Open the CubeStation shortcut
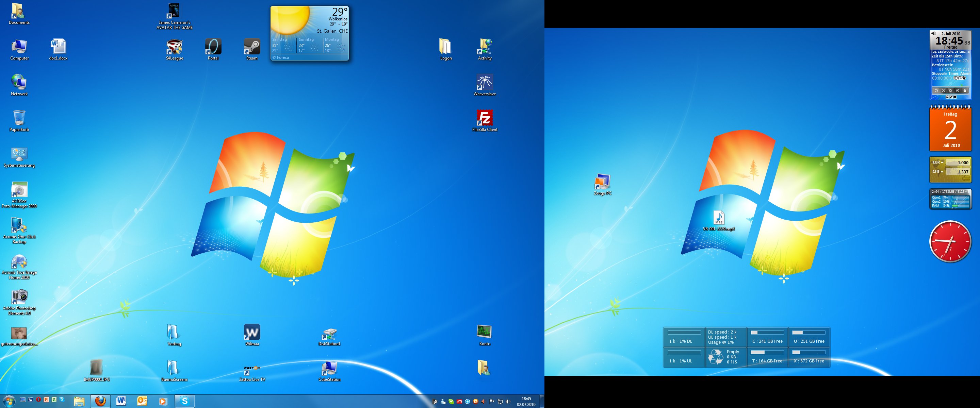Screen dimensions: 980x408 [329, 371]
